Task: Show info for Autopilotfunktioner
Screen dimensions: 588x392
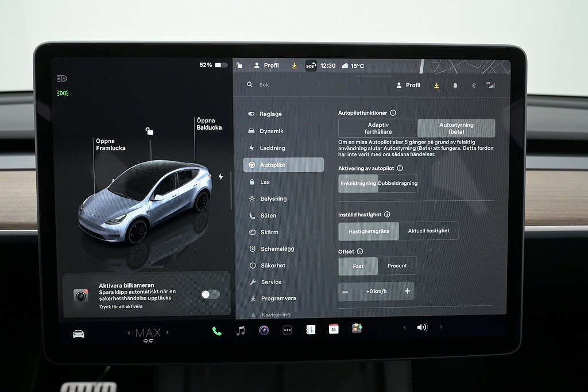Action: click(x=393, y=113)
